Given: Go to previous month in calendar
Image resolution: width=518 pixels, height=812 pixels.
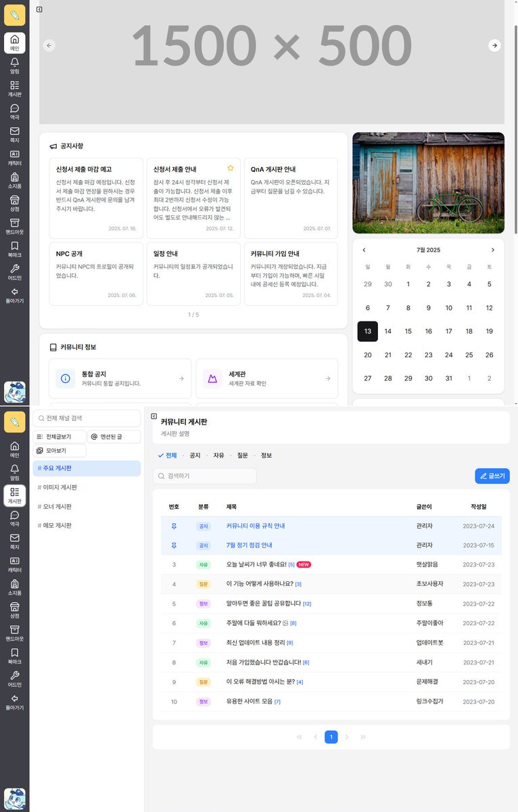Looking at the screenshot, I should (x=364, y=250).
